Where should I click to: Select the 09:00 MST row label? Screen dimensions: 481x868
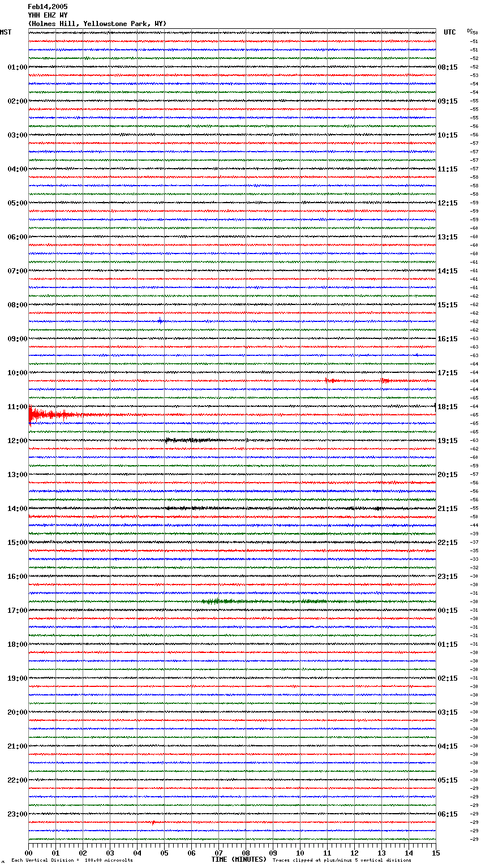(18, 339)
